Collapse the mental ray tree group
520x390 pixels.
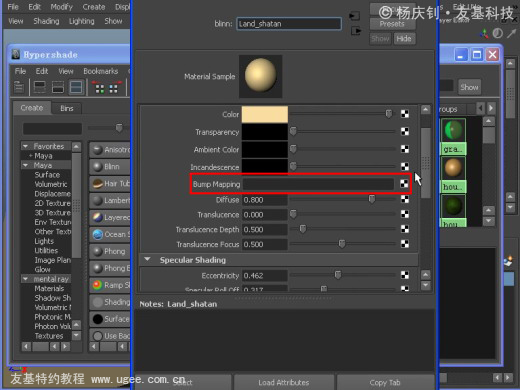pos(25,279)
